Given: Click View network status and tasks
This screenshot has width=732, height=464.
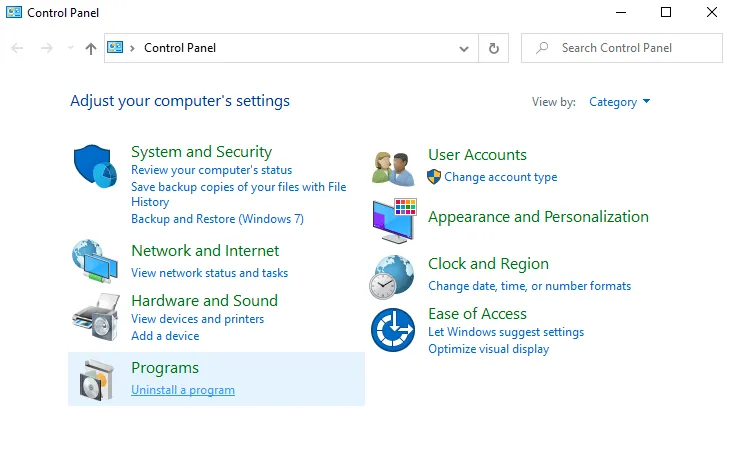Looking at the screenshot, I should point(210,273).
